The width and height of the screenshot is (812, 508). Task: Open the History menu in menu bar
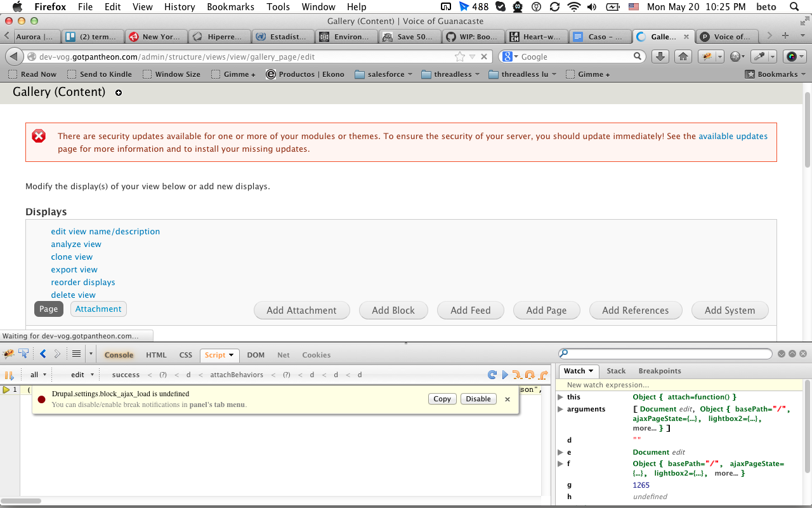tap(180, 7)
